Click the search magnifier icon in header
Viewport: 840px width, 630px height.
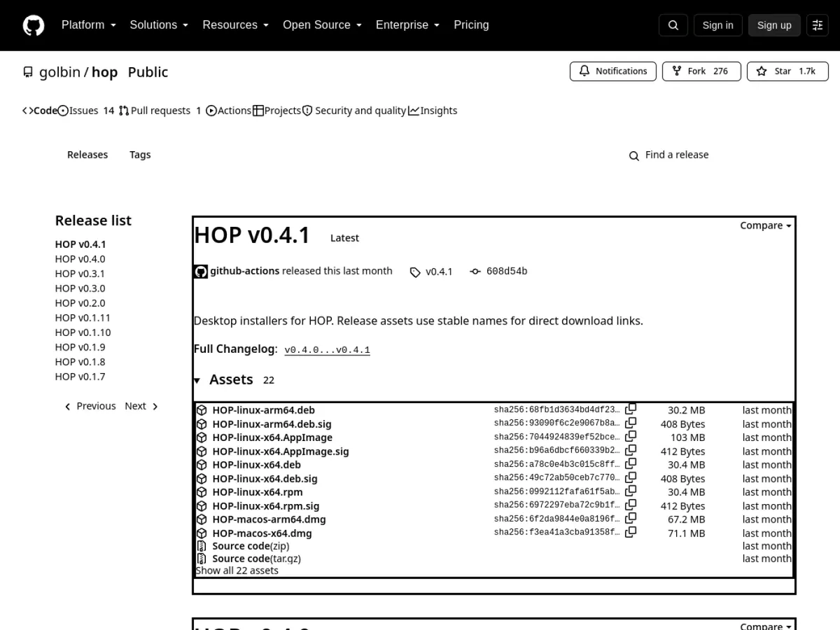point(673,25)
